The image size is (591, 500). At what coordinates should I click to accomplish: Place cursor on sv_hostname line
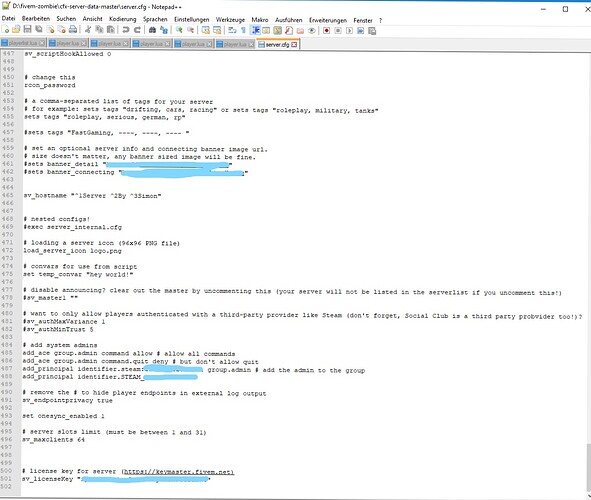tap(92, 196)
